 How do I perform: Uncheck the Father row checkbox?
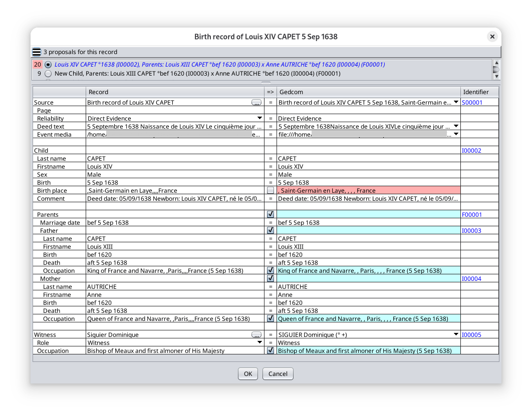click(x=271, y=230)
